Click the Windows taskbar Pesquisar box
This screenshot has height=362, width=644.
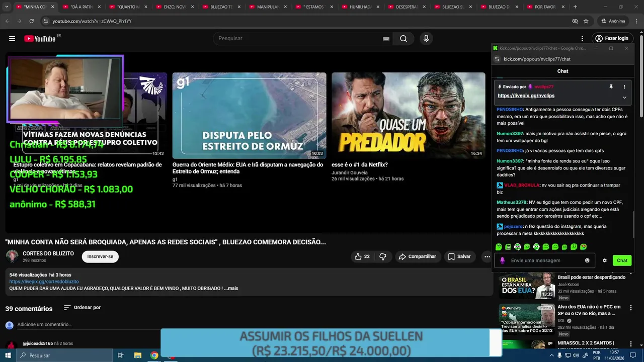click(x=64, y=355)
